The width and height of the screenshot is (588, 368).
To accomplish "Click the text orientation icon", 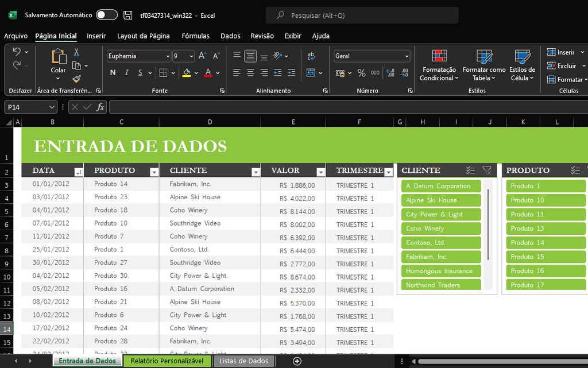I will pyautogui.click(x=278, y=56).
